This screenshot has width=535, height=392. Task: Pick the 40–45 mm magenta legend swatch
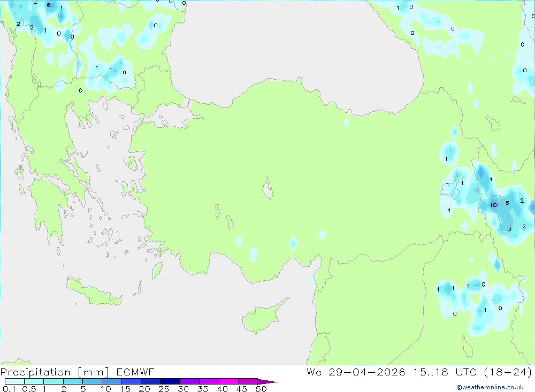[x=228, y=381]
